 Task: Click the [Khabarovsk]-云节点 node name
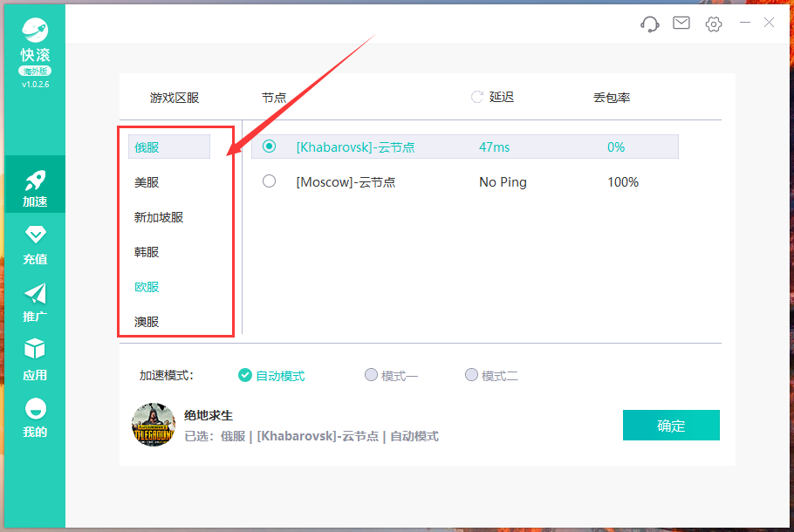(x=355, y=147)
